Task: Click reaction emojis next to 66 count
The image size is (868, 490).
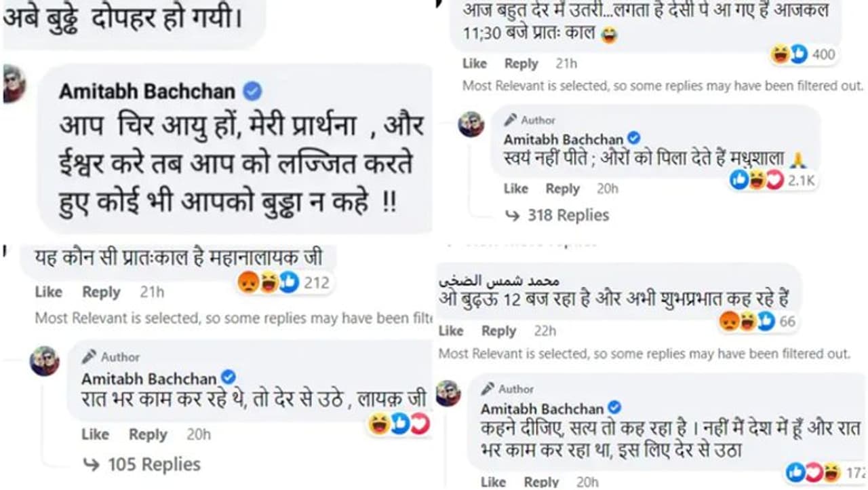Action: coord(747,321)
